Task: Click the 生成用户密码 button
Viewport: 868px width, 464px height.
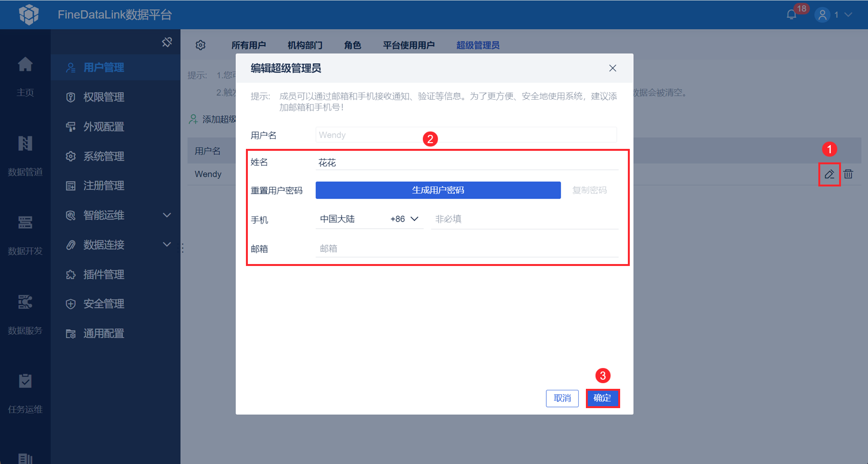Action: tap(438, 190)
